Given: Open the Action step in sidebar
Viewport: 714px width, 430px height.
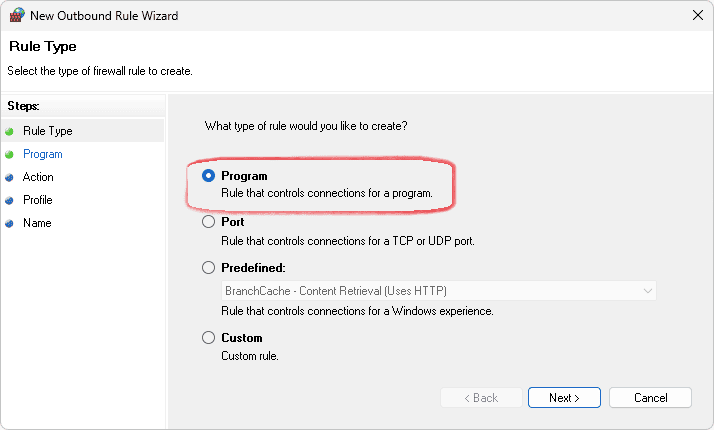Looking at the screenshot, I should coord(39,177).
